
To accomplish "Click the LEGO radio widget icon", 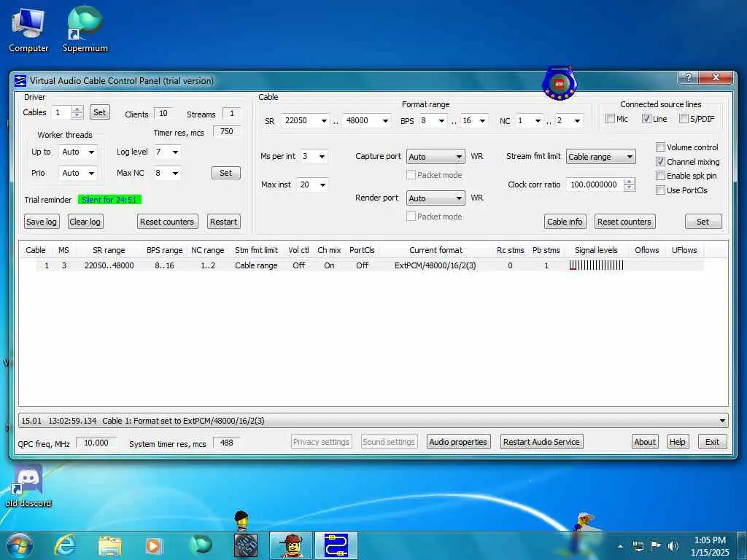I will 560,83.
